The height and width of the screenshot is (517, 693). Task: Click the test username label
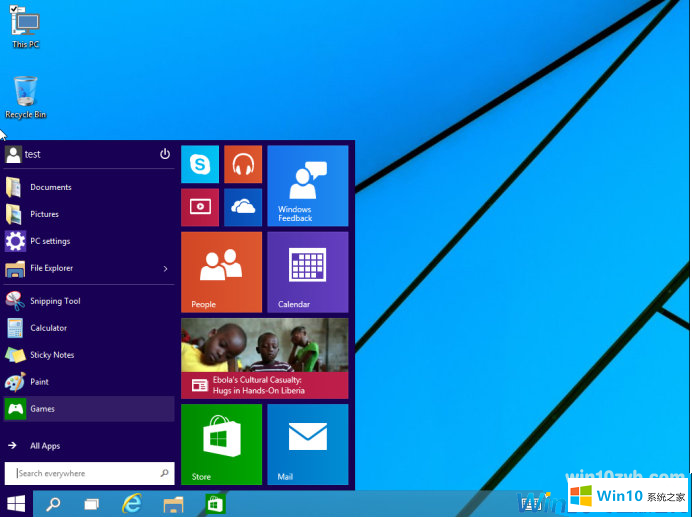point(32,154)
